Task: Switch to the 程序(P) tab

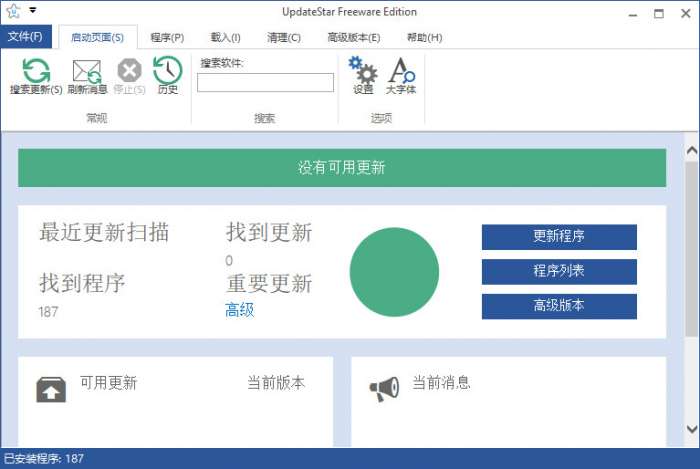Action: pos(167,37)
